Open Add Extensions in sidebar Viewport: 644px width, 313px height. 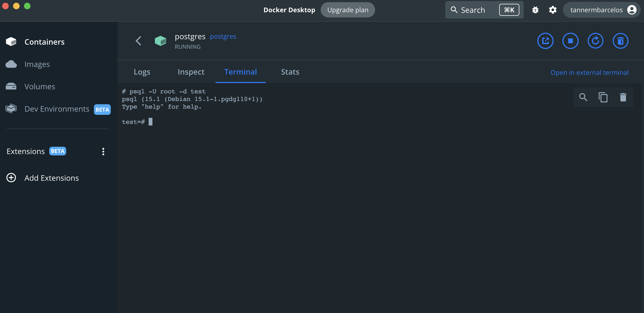pos(51,178)
